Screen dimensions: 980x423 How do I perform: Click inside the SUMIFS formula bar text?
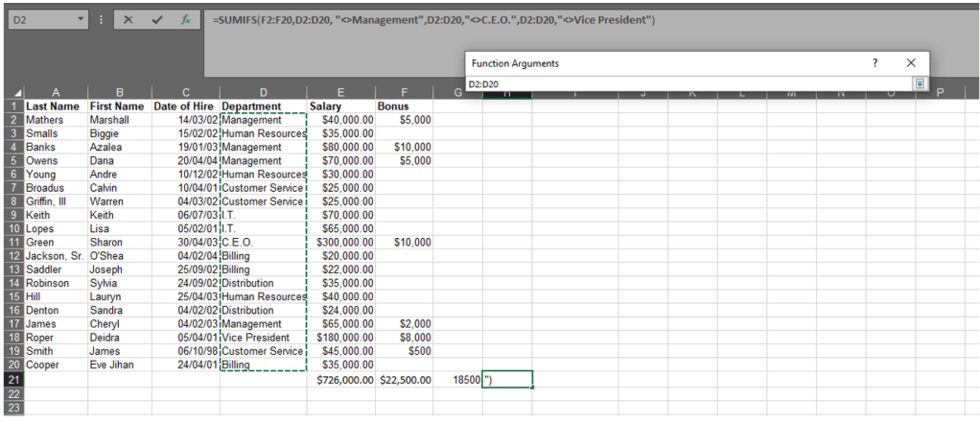(432, 20)
